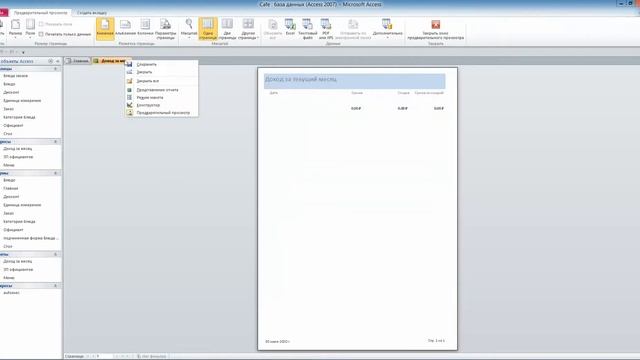Open the Дополнительно export dropdown
The height and width of the screenshot is (360, 640).
(387, 28)
